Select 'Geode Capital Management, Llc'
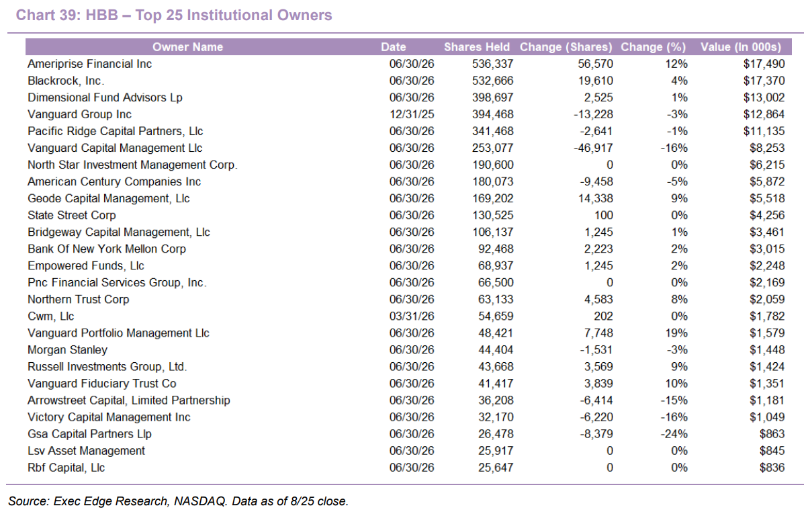 (109, 198)
